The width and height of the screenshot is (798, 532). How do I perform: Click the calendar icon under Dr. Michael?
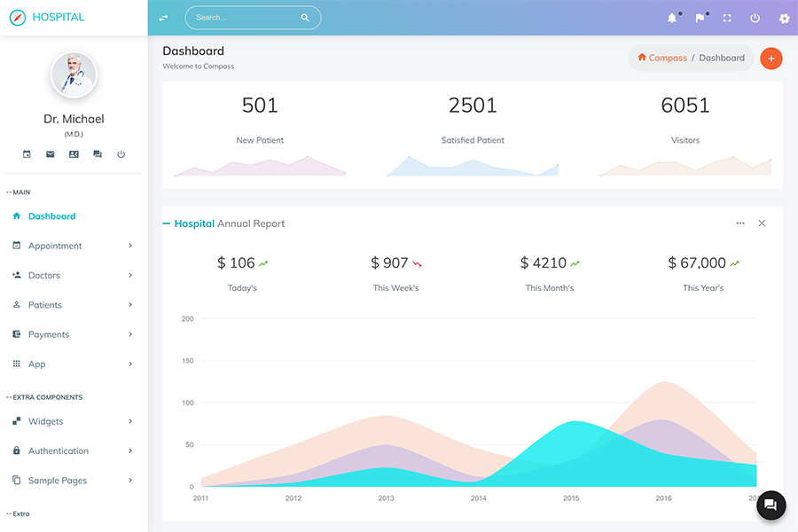(27, 154)
